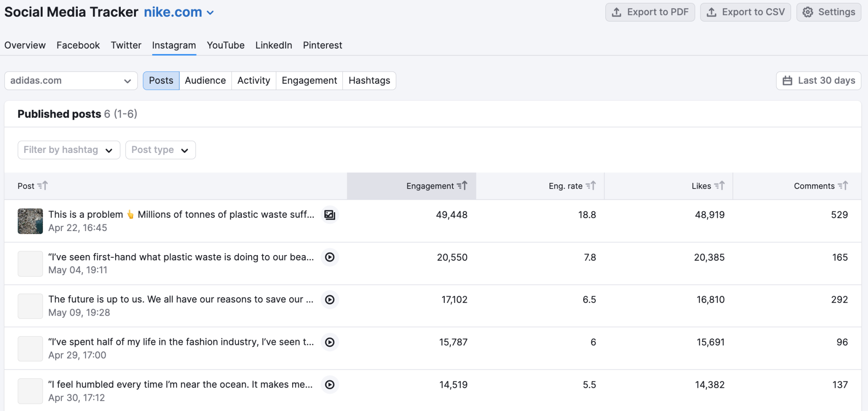Open the nike.com project dropdown

(x=179, y=12)
